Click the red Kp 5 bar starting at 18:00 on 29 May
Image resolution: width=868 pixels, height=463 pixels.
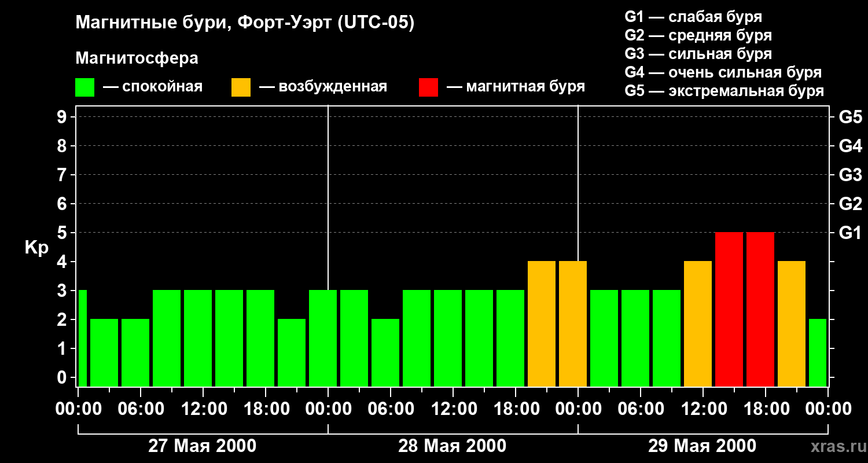click(760, 310)
